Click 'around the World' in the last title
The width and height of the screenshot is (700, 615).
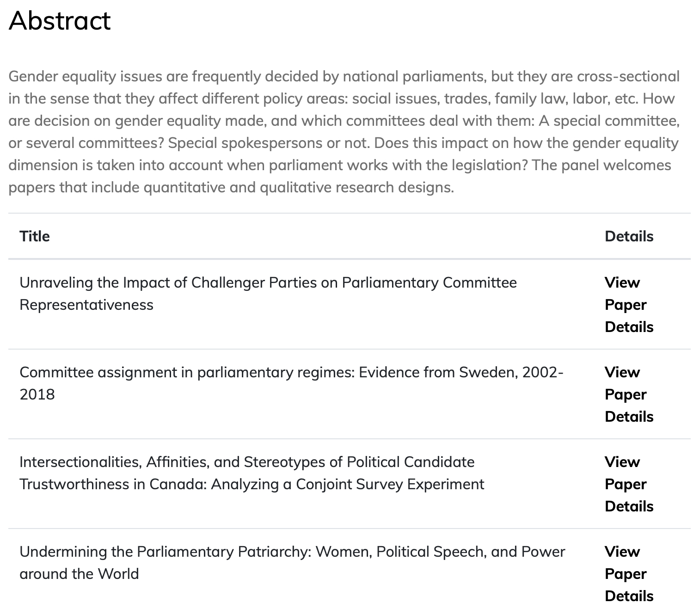coord(79,574)
